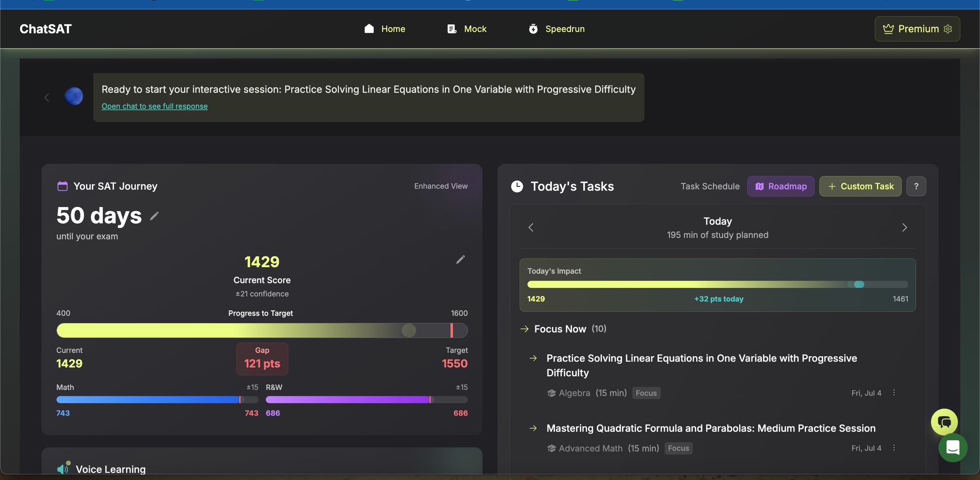Click the Progress to Target bar handle

(x=409, y=330)
